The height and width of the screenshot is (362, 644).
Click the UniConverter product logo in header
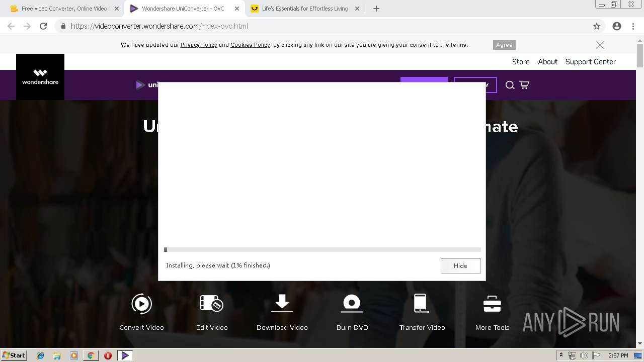pos(147,85)
